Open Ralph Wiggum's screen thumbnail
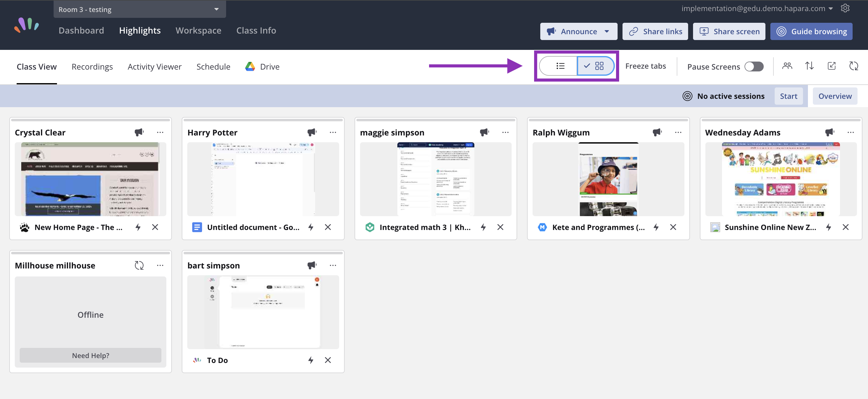Image resolution: width=868 pixels, height=399 pixels. (x=608, y=179)
